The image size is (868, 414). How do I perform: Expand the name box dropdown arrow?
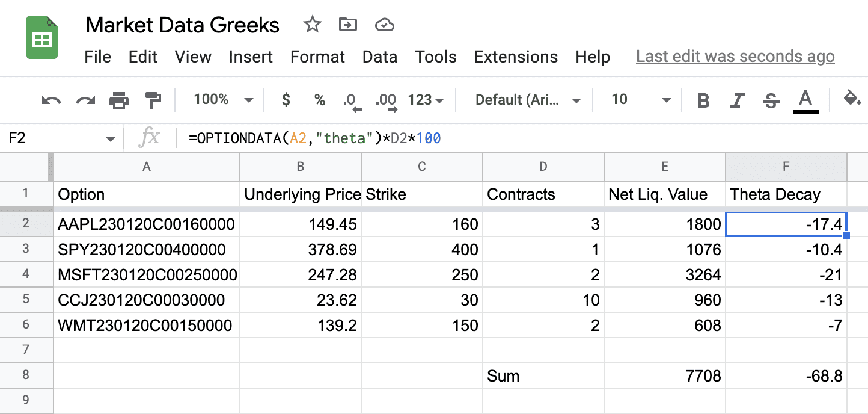110,140
